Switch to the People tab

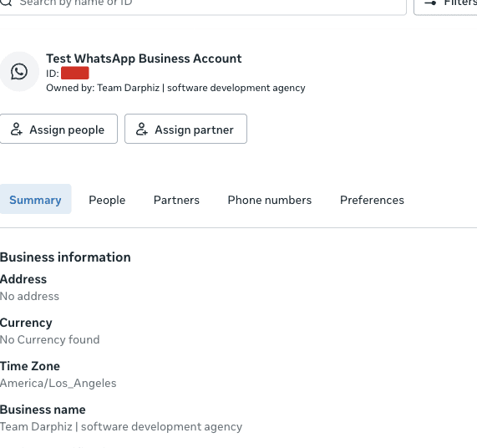coord(107,200)
